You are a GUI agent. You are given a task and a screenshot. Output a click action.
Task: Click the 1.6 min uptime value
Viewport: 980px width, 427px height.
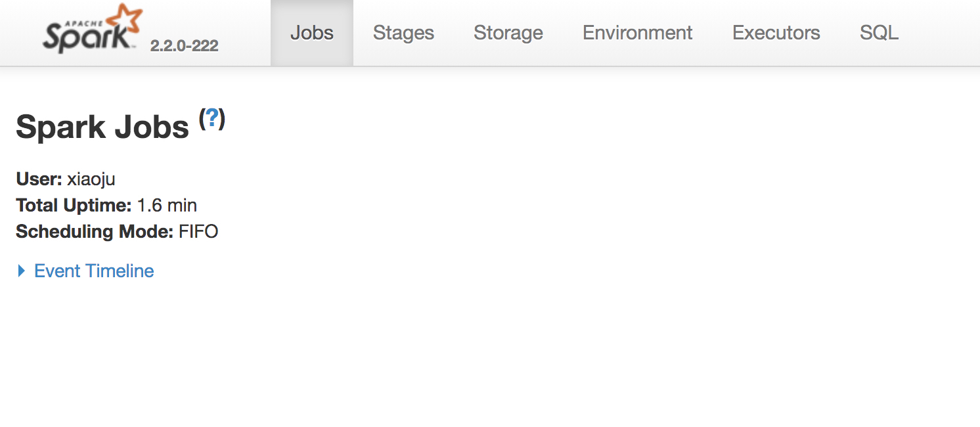tap(167, 205)
